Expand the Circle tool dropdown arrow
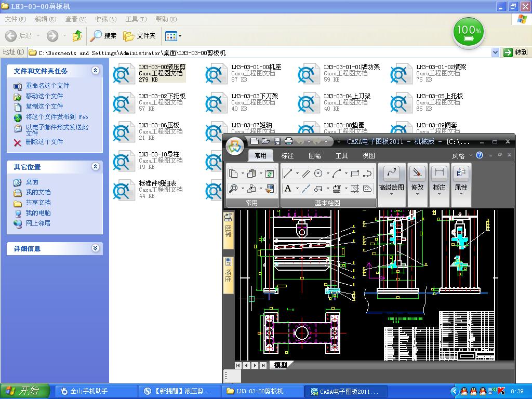Screen dimensions: 532x399 328,174
